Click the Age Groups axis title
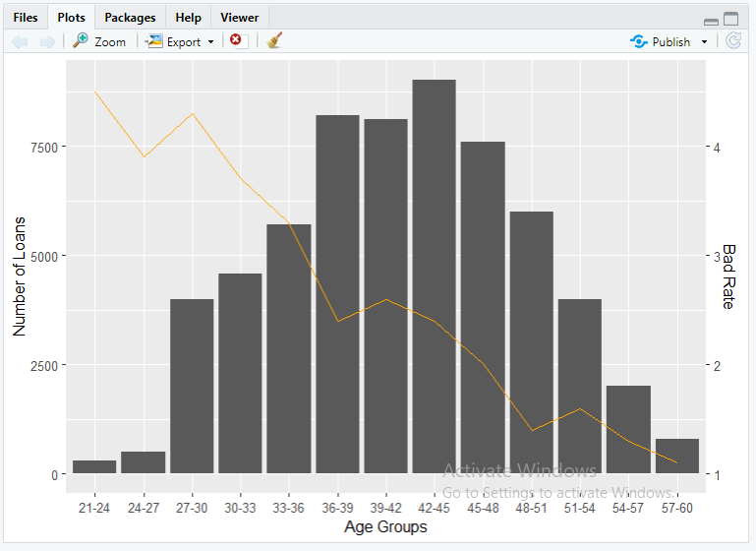This screenshot has width=756, height=551. click(x=385, y=526)
